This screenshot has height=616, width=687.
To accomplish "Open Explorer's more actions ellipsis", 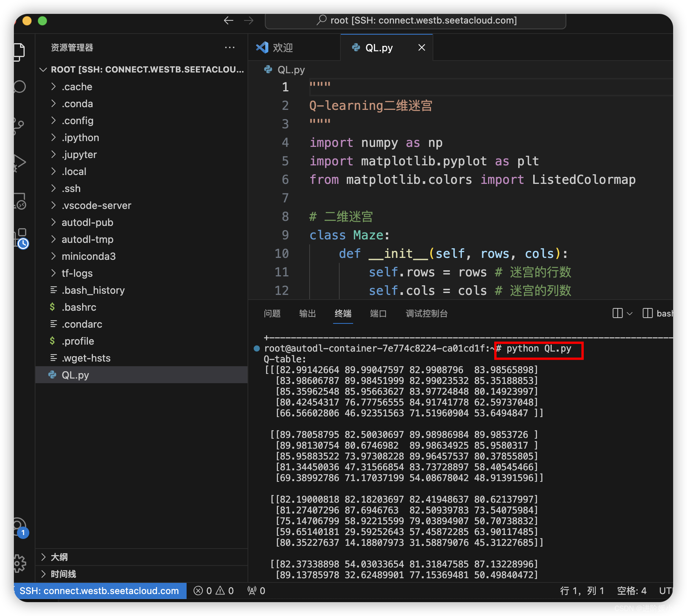I will tap(230, 47).
